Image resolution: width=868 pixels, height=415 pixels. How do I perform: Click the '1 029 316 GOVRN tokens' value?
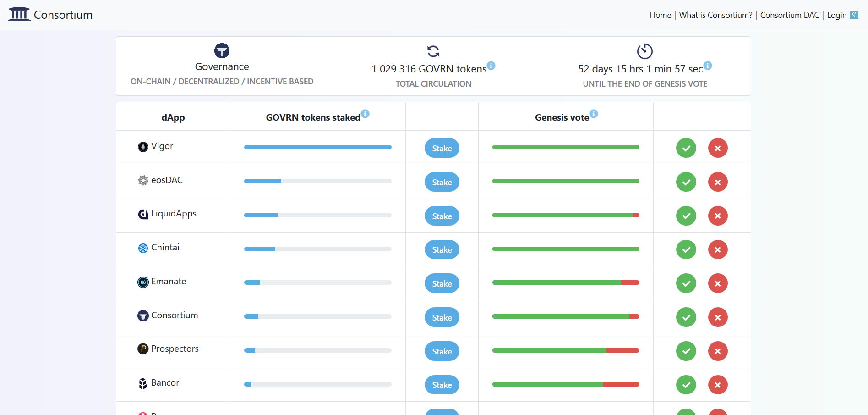tap(429, 69)
